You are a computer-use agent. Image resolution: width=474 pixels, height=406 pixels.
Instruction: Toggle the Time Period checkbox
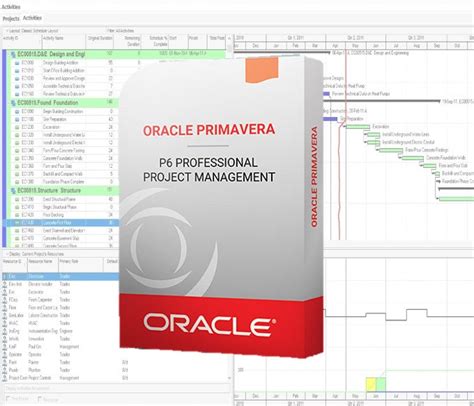[9, 399]
